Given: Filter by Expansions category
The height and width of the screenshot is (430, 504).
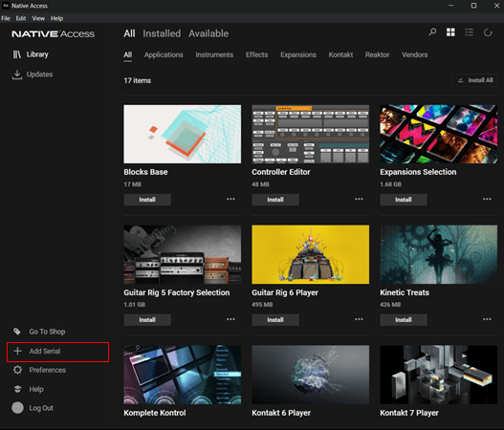Looking at the screenshot, I should pos(298,54).
